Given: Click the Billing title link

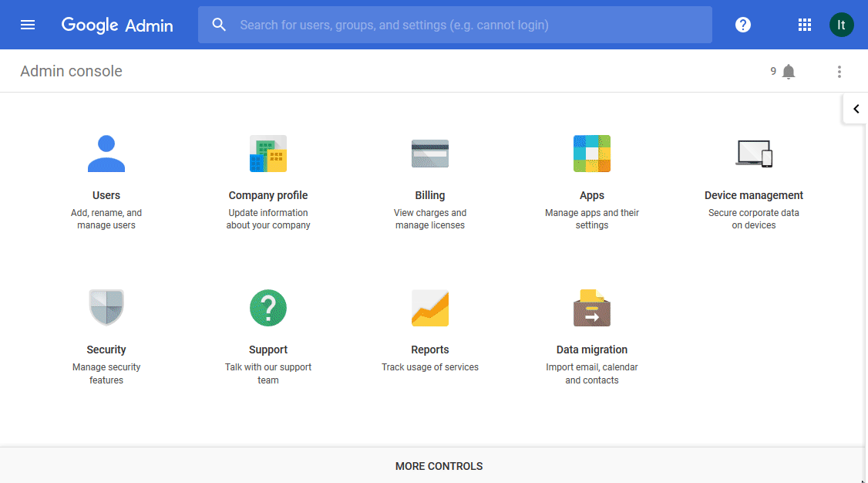Looking at the screenshot, I should (x=430, y=195).
